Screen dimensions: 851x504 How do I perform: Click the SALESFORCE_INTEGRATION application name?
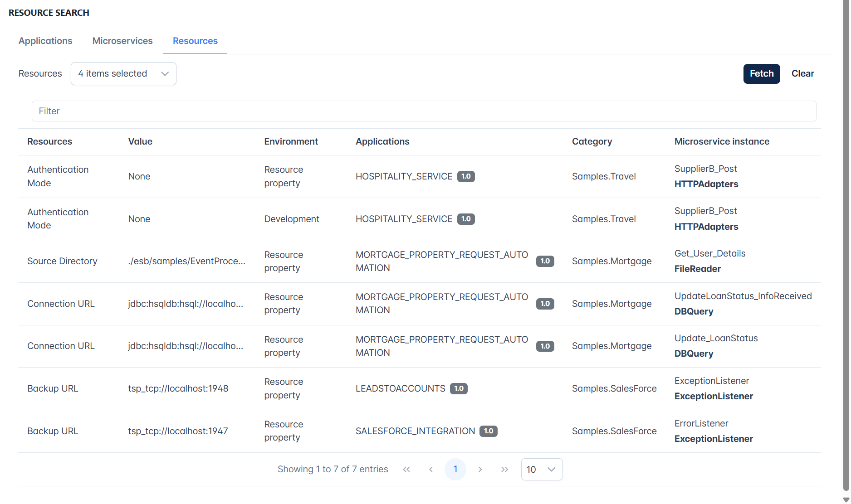tap(416, 431)
